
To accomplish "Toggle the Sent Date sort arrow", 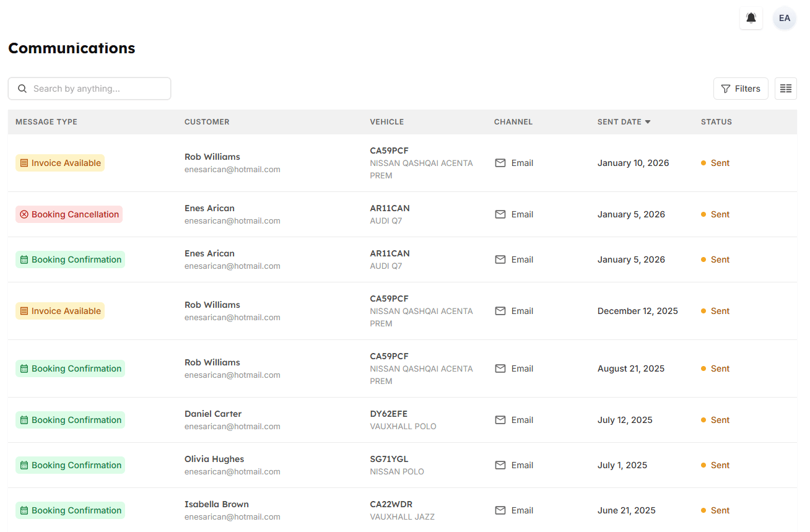I will [648, 121].
